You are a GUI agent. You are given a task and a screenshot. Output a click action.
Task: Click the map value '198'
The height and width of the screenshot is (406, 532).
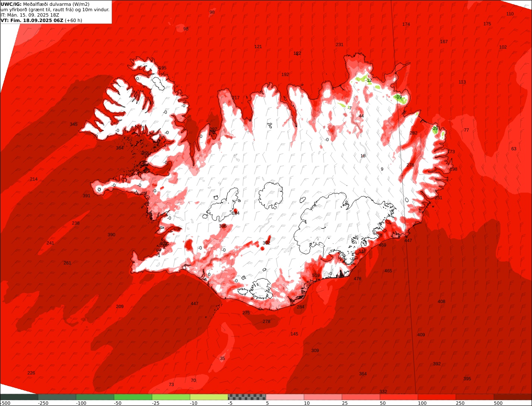[453, 169]
